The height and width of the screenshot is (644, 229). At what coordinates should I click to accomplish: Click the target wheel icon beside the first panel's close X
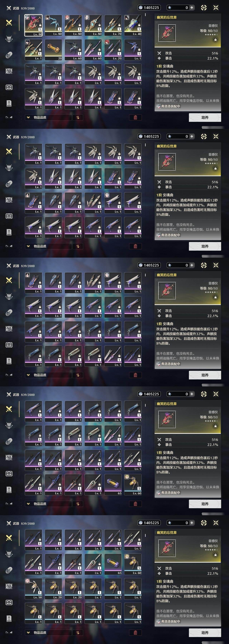[x=204, y=8]
